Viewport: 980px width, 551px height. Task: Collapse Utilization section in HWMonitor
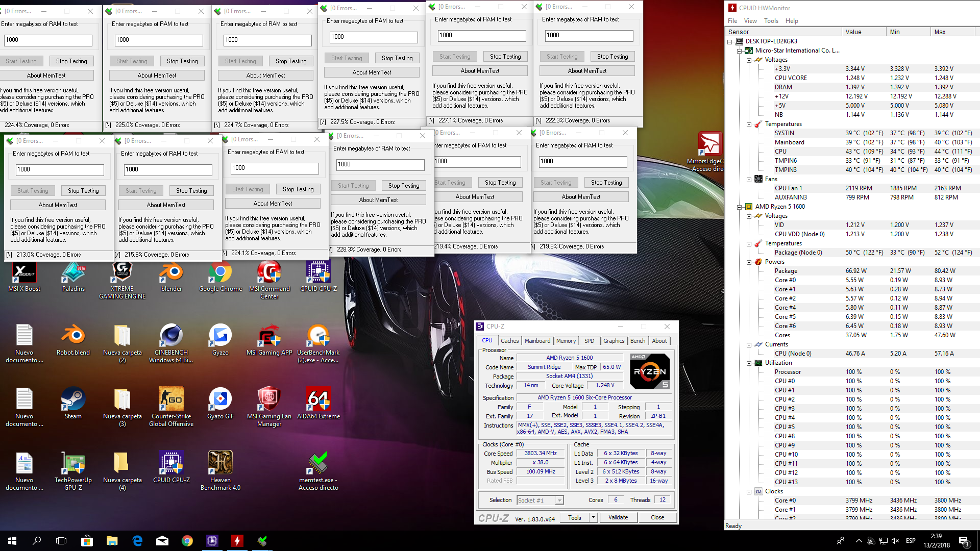[x=749, y=363]
